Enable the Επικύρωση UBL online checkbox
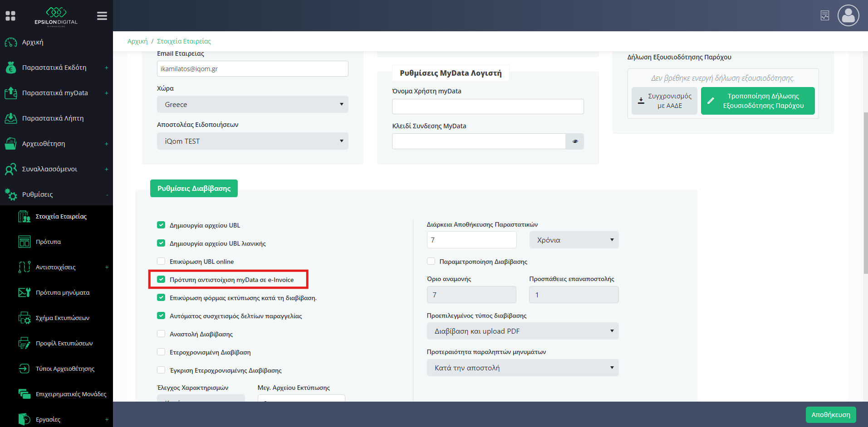Screen dimensions: 868x427 [161, 262]
